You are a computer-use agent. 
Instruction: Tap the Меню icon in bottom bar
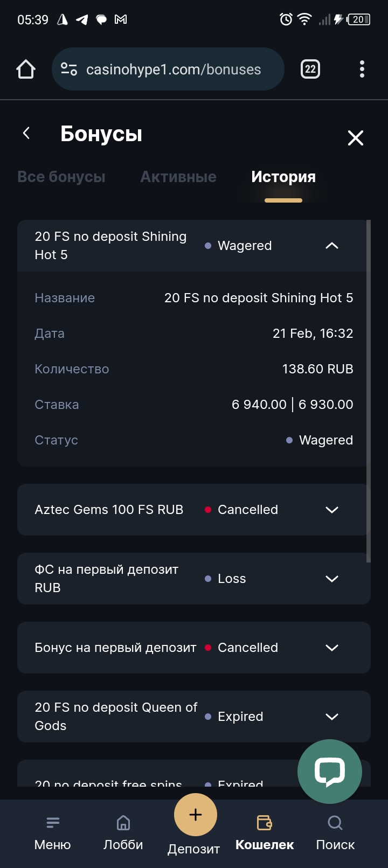pos(53,823)
